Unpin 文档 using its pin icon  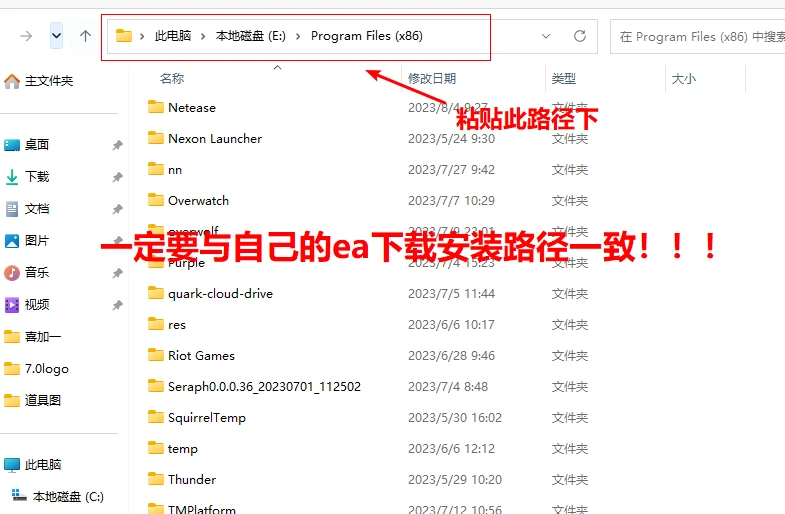117,208
